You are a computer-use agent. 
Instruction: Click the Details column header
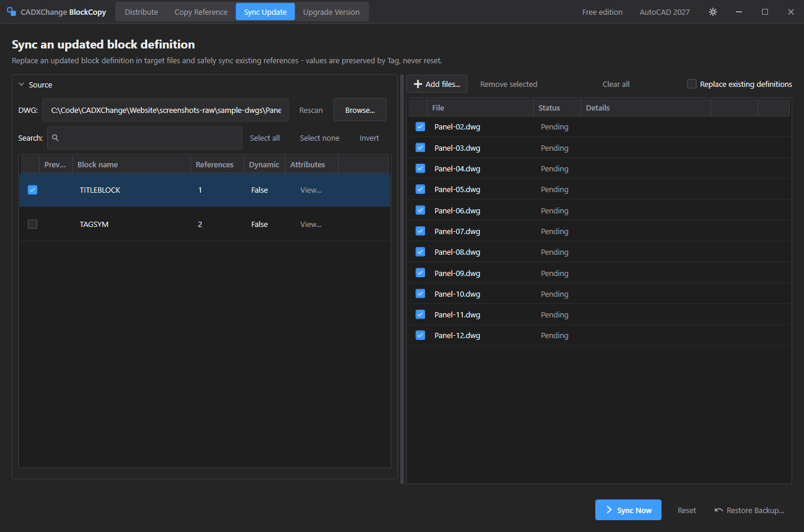point(646,108)
